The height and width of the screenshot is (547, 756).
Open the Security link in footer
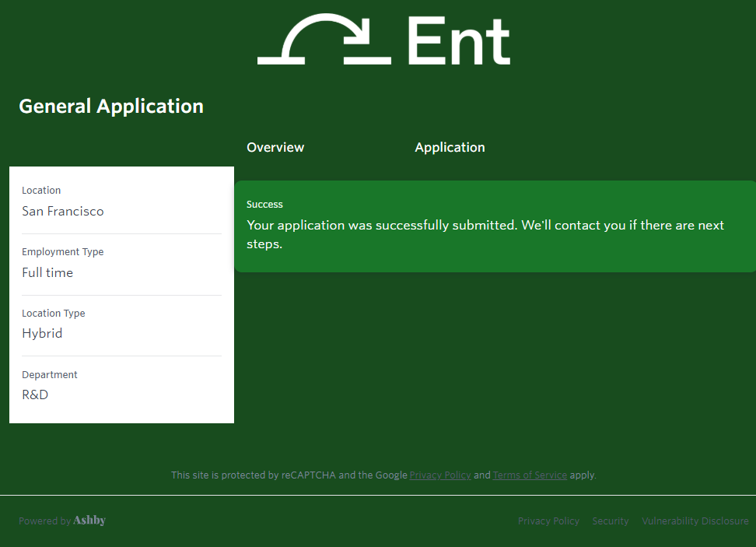[x=610, y=521]
